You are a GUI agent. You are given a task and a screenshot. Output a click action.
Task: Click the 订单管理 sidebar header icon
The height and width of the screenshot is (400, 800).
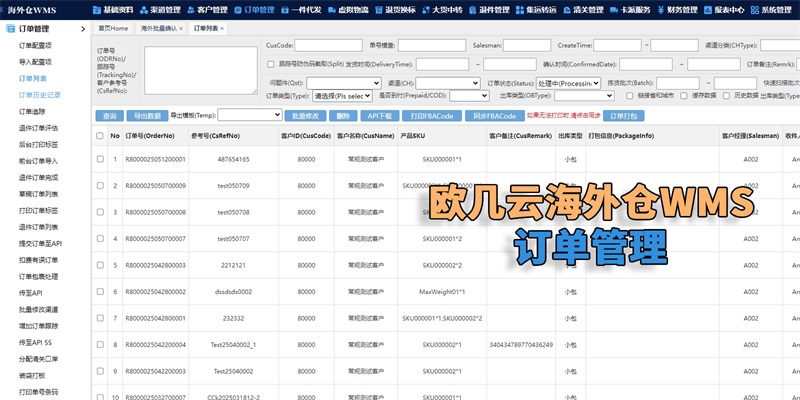(x=10, y=29)
